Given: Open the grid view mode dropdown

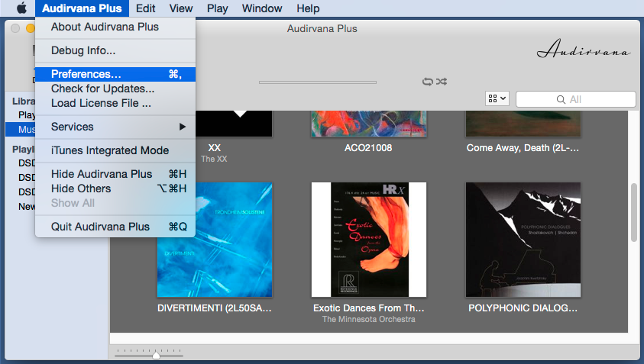Looking at the screenshot, I should pyautogui.click(x=497, y=98).
